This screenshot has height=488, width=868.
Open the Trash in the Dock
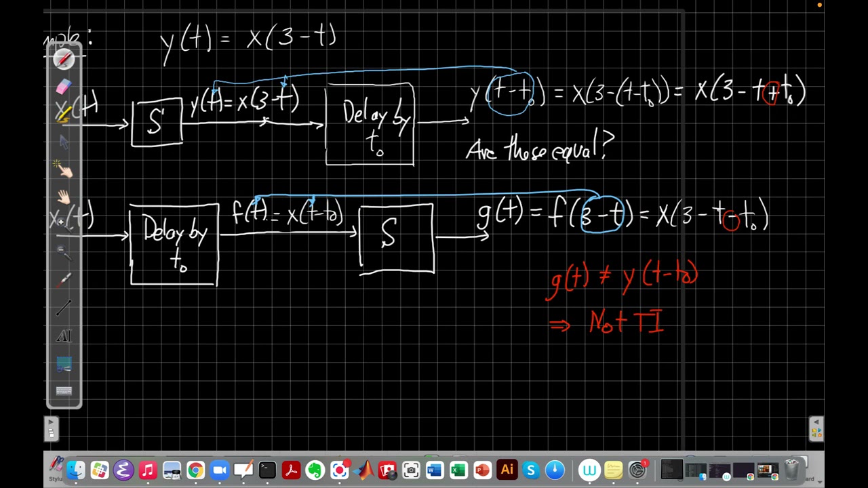[x=791, y=470]
